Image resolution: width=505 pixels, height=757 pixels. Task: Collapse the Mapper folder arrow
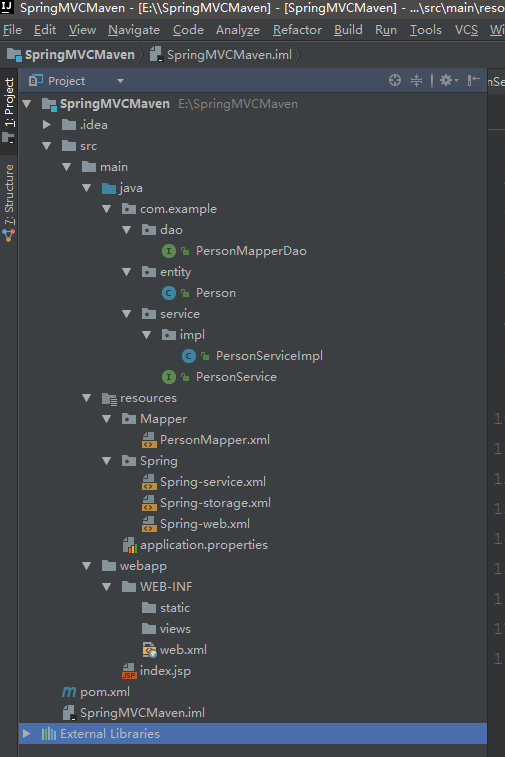pyautogui.click(x=107, y=419)
